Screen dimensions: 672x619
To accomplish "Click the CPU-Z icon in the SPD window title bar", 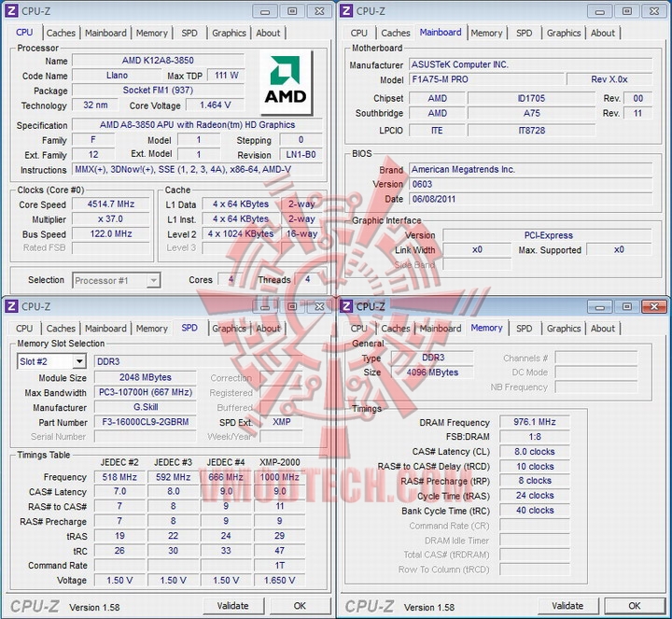I will [x=11, y=306].
